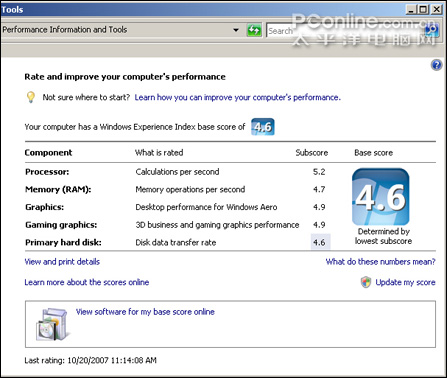This screenshot has height=378, width=447.
Task: Click the 'Update my score' link
Action: coord(405,282)
